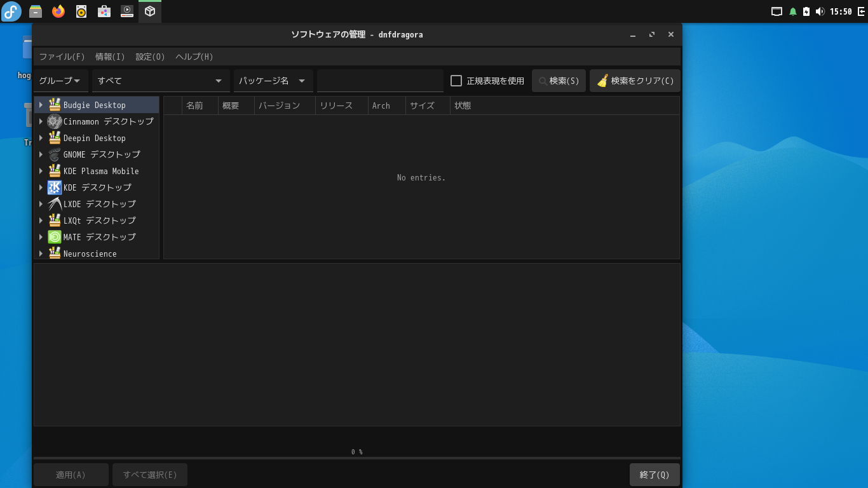The height and width of the screenshot is (488, 868).
Task: Click the すべて選択(E) button
Action: (x=150, y=475)
